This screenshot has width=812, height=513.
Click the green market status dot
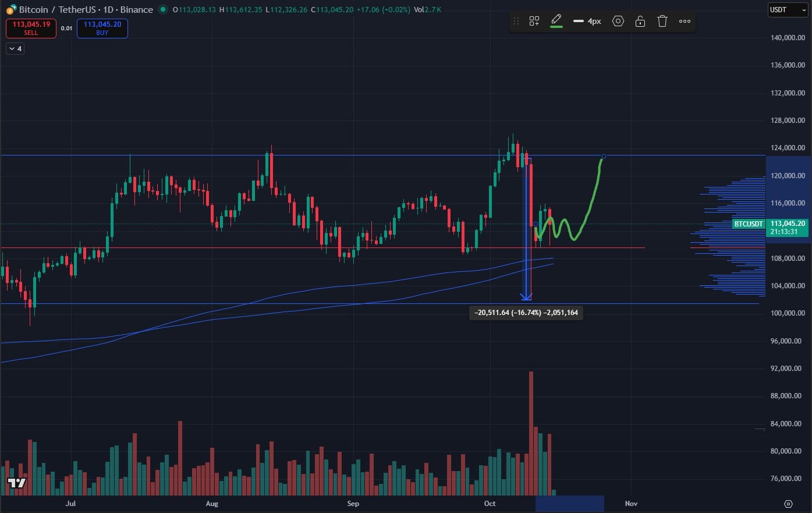point(163,10)
